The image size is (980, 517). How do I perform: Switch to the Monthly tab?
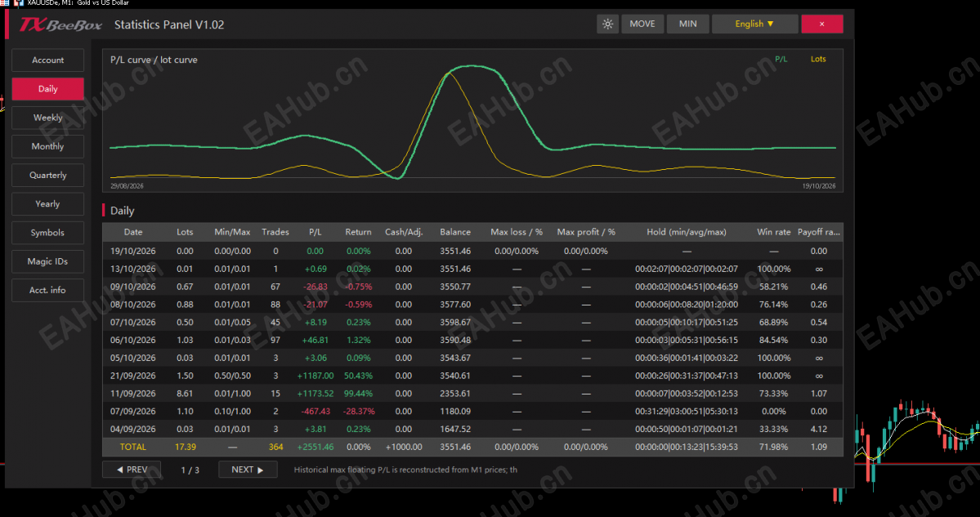coord(47,146)
